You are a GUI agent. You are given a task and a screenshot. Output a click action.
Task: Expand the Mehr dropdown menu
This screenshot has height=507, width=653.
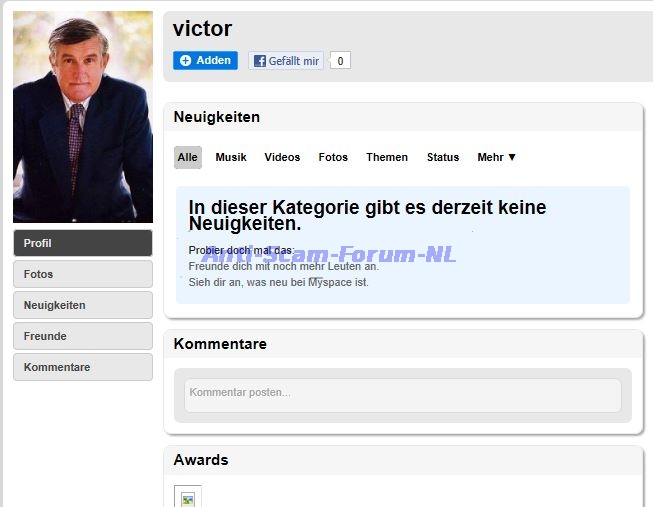(x=497, y=157)
